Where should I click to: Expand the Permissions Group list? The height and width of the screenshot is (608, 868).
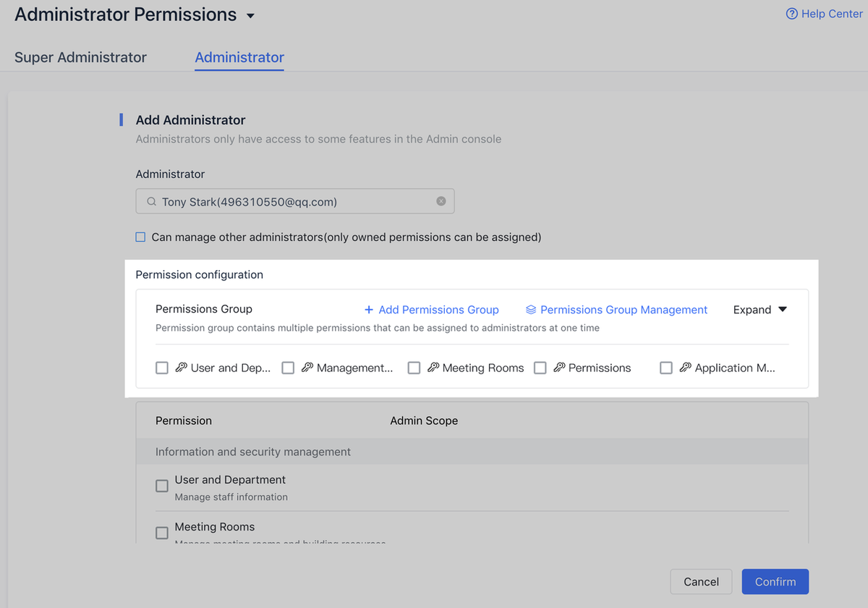759,310
